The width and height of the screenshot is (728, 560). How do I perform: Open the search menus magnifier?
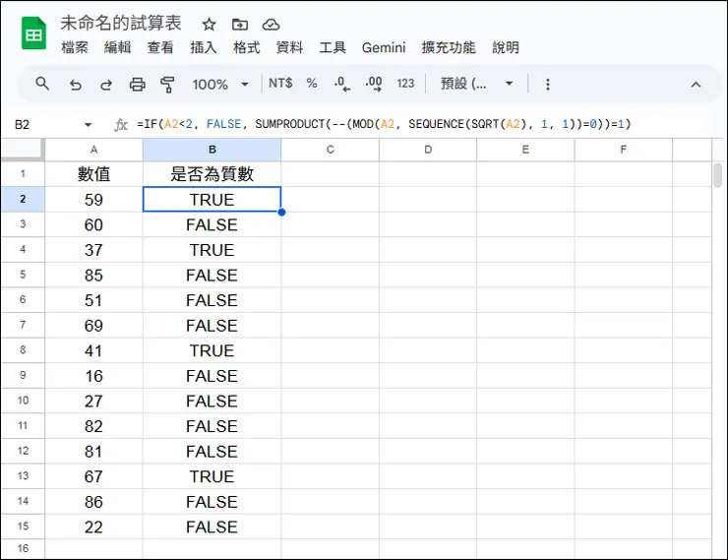[x=42, y=84]
